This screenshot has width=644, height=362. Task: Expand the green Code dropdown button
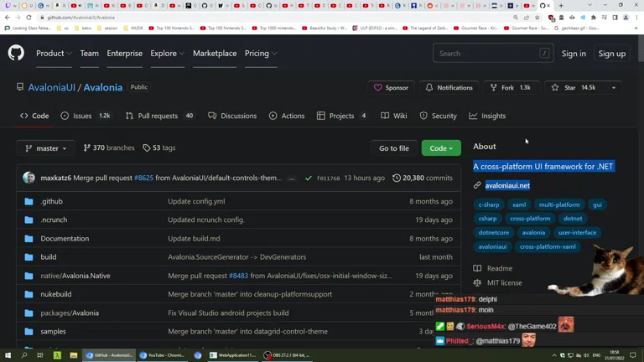pyautogui.click(x=441, y=148)
